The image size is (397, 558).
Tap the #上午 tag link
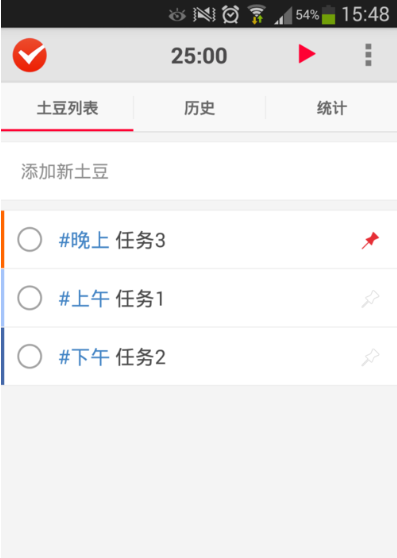[x=84, y=298]
